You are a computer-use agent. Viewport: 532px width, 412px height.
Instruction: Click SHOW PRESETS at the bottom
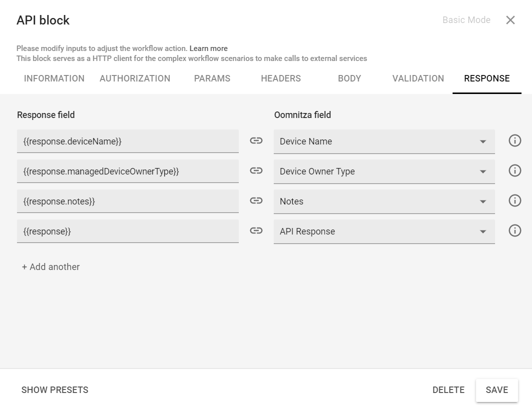[x=54, y=390]
